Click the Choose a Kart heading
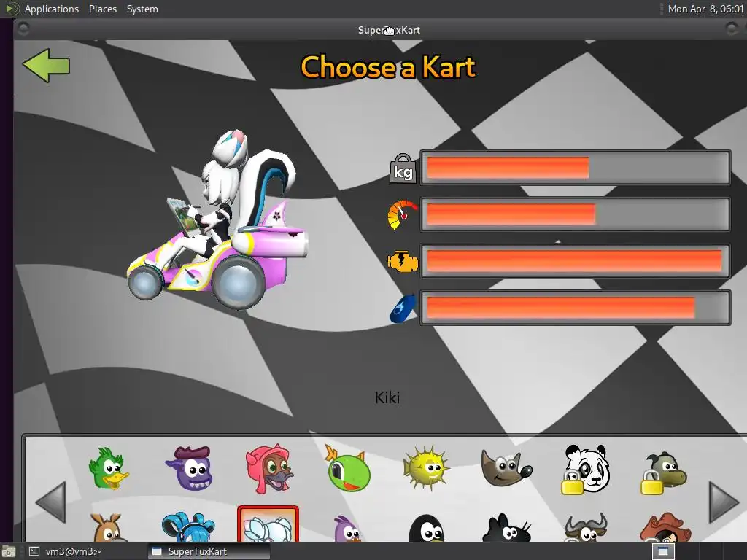 coord(388,66)
